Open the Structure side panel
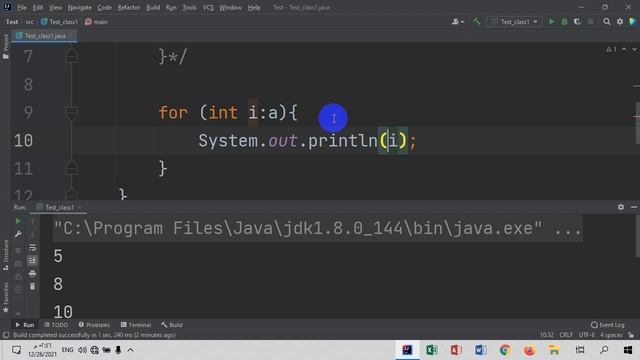 click(6, 255)
